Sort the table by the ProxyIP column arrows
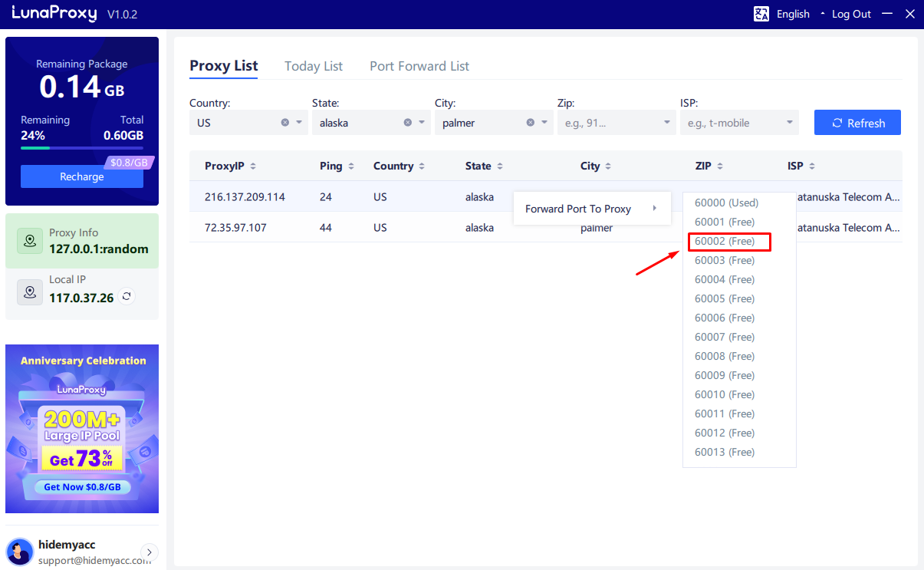 tap(253, 166)
